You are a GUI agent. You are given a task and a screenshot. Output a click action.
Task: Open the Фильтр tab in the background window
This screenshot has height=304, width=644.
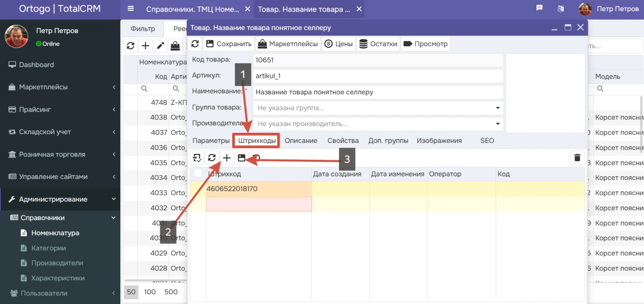tap(143, 29)
